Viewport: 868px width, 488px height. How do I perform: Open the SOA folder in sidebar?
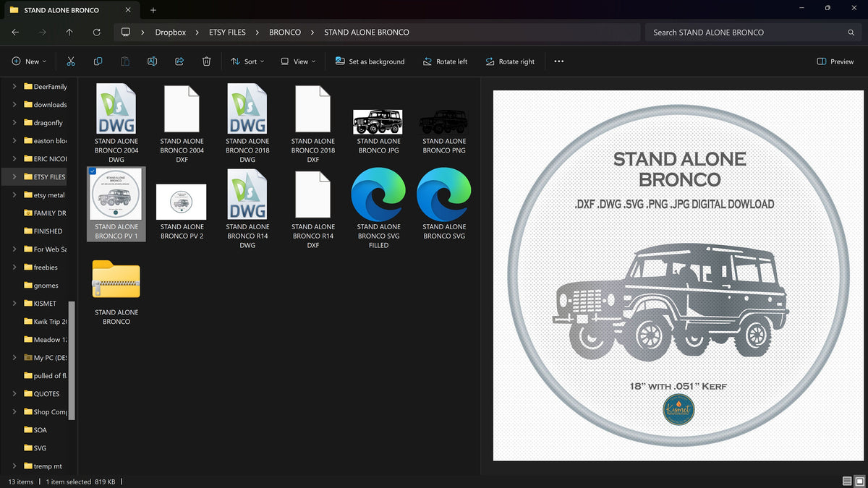(35, 429)
